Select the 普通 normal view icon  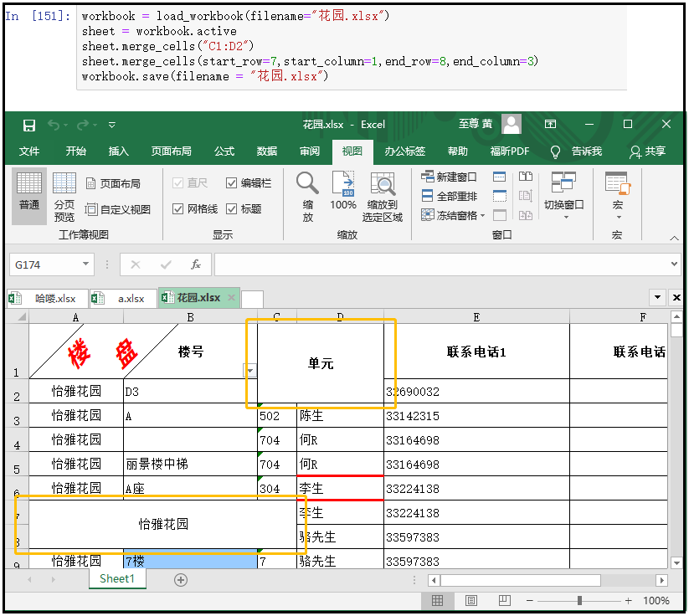(x=29, y=196)
